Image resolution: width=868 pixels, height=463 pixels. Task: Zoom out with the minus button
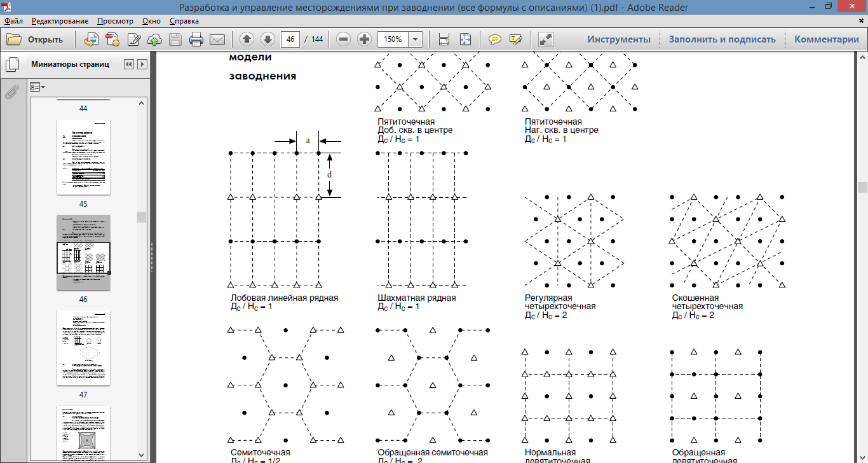(x=344, y=39)
